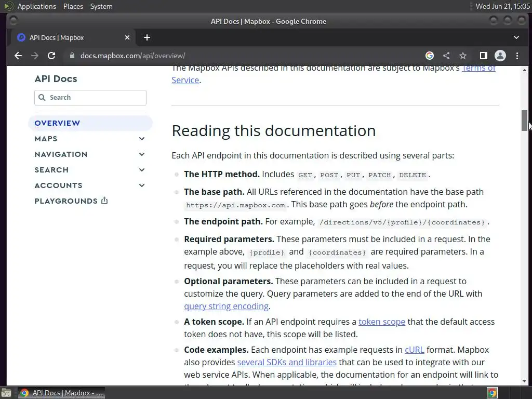532x399 pixels.
Task: Open the Applications menu
Action: coord(37,6)
